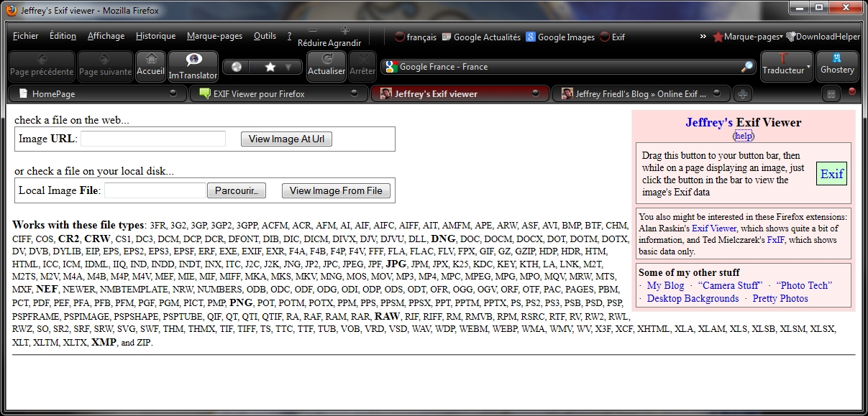Open the Marque-pages menu in the menu bar
This screenshot has height=416, width=868.
215,36
